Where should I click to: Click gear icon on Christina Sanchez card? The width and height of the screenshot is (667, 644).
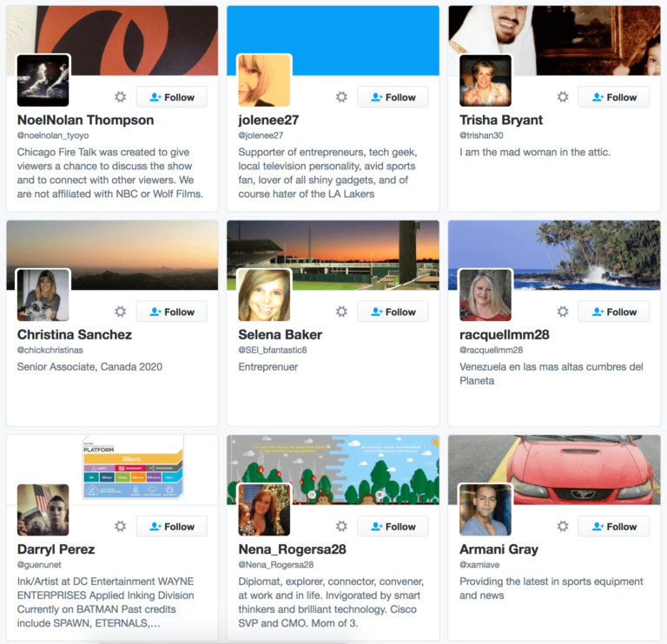tap(121, 312)
